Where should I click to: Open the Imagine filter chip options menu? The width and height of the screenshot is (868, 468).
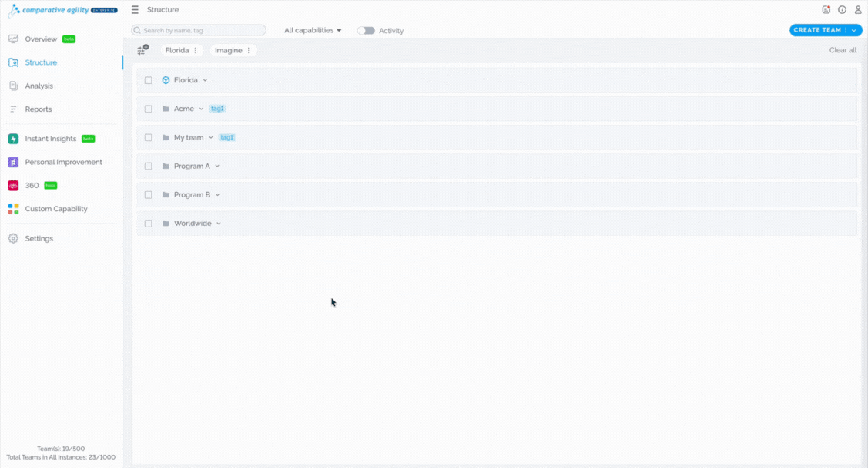[249, 50]
